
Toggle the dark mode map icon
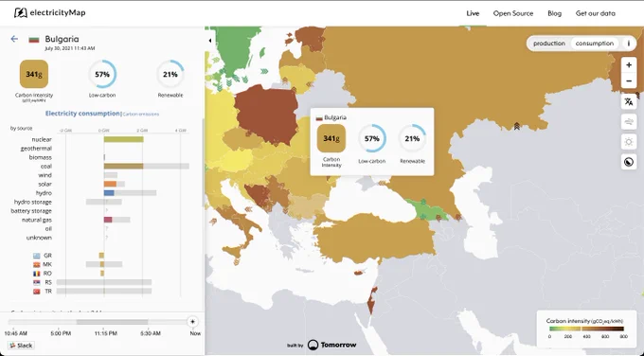(x=629, y=162)
